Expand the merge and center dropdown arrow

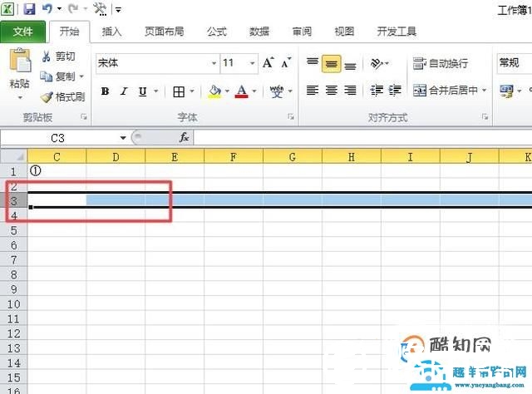coord(485,91)
